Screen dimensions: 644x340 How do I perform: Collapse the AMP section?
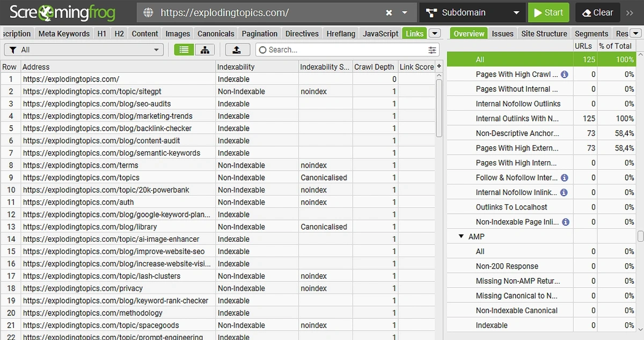click(x=460, y=236)
